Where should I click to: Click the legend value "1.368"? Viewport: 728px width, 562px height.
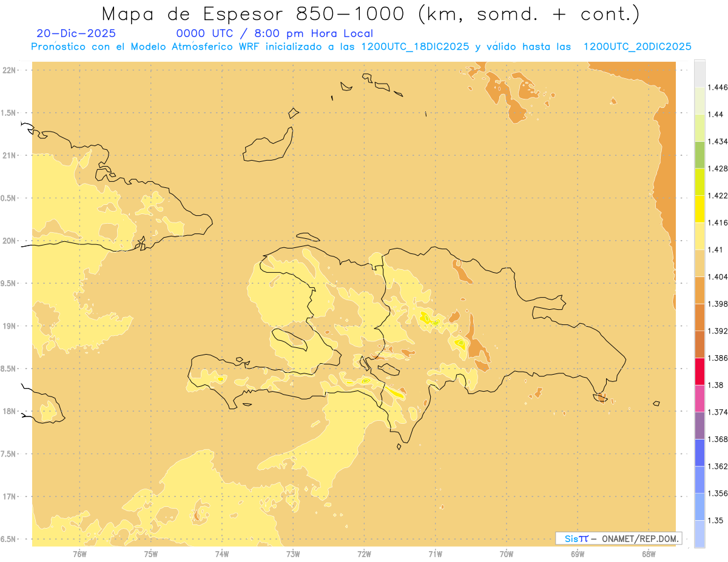click(x=718, y=439)
